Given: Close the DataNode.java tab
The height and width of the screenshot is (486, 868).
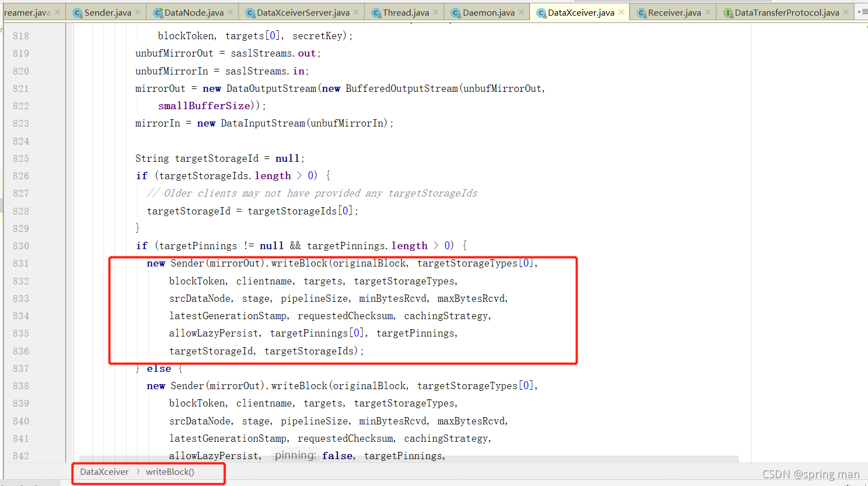Looking at the screenshot, I should click(231, 12).
